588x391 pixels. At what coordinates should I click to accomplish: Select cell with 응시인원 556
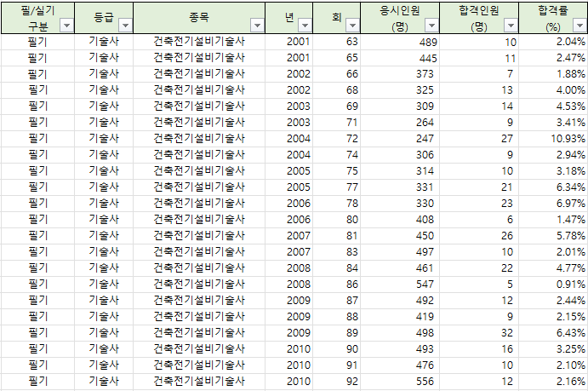pyautogui.click(x=400, y=382)
